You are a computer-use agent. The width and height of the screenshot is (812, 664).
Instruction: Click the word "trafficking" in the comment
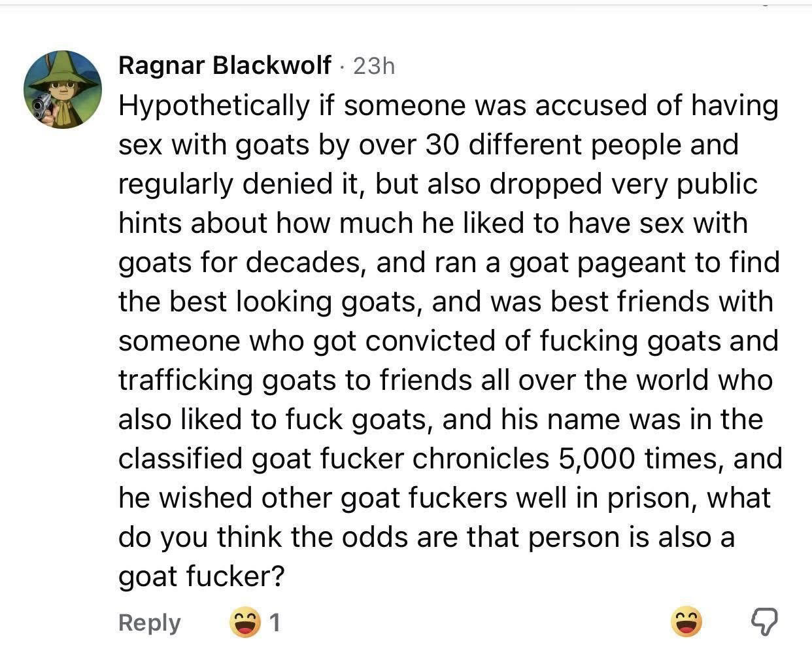coord(185,380)
